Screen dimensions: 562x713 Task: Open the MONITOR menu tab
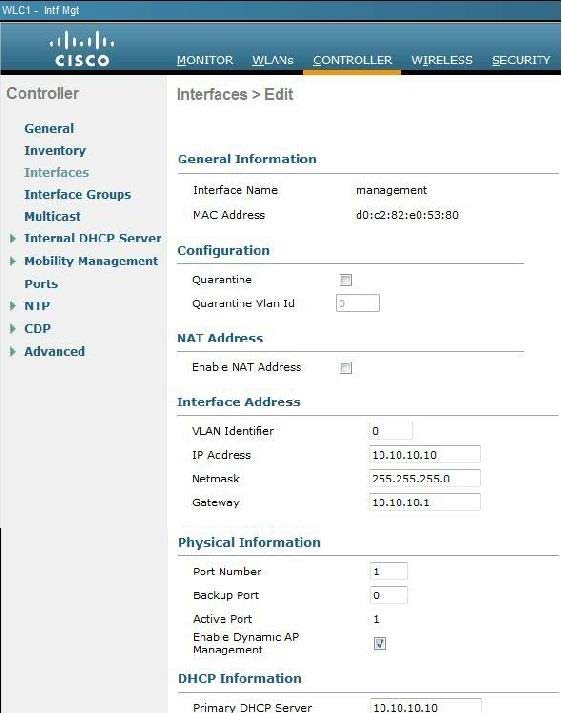click(x=205, y=60)
